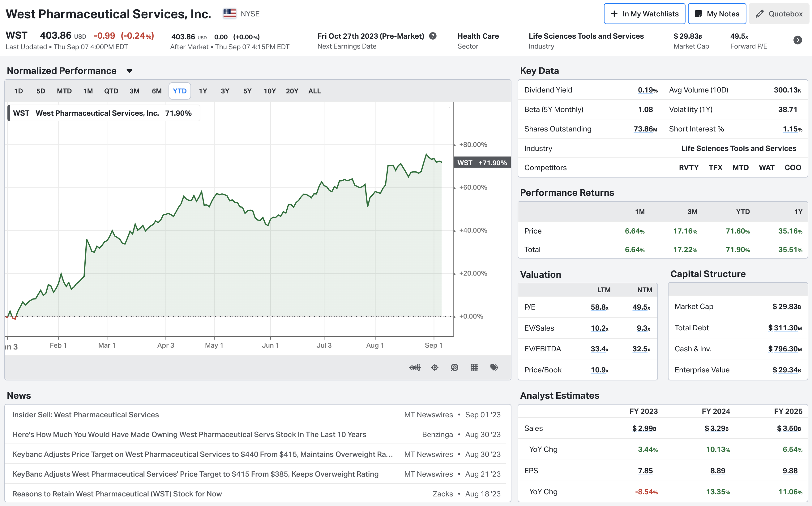812x506 pixels.
Task: Open competitor RVTY
Action: [x=689, y=168]
